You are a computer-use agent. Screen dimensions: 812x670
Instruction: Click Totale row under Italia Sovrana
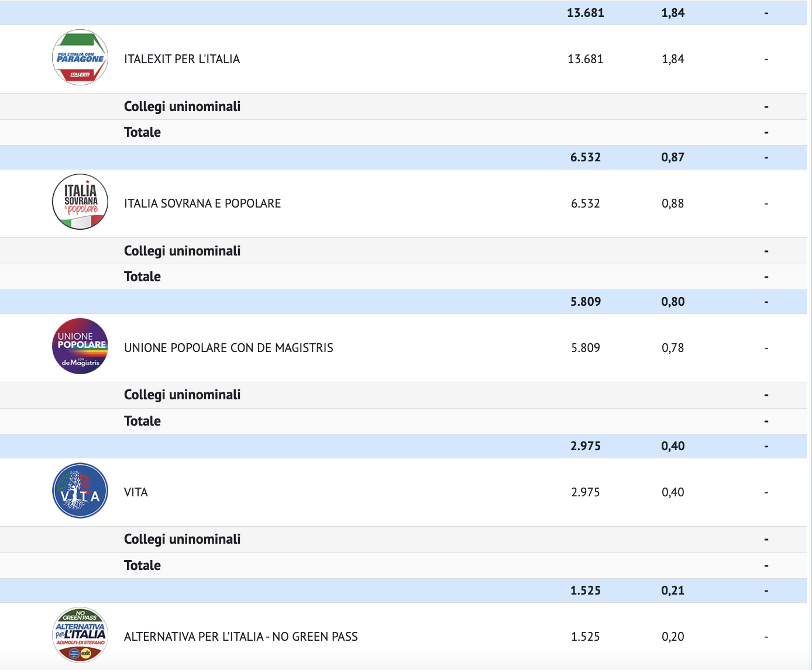point(142,277)
